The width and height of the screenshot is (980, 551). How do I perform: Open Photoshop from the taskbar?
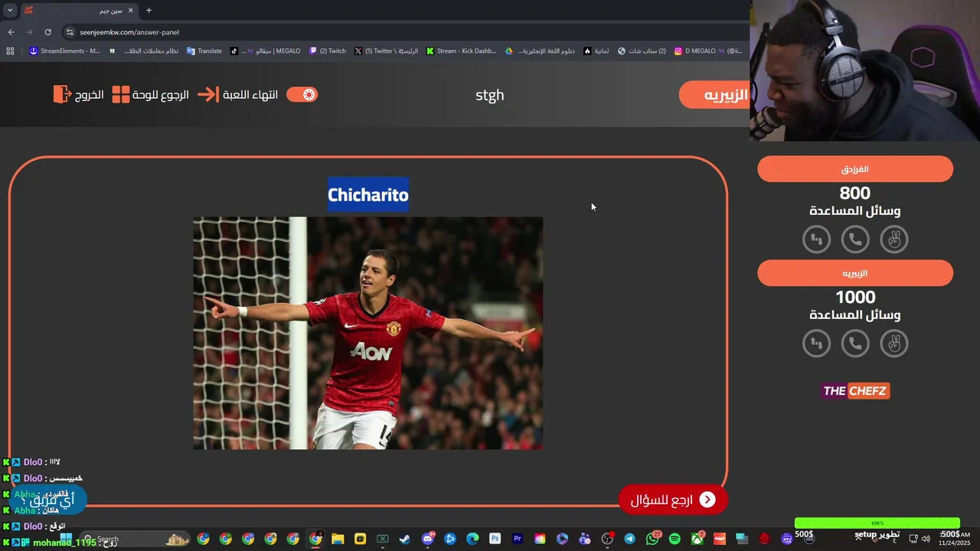pos(495,539)
